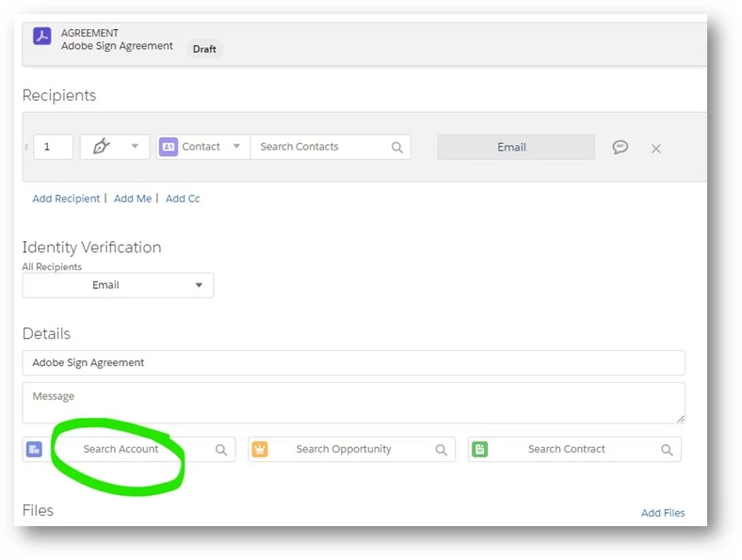The image size is (742, 560).
Task: Click the Details section heading
Action: (x=46, y=334)
